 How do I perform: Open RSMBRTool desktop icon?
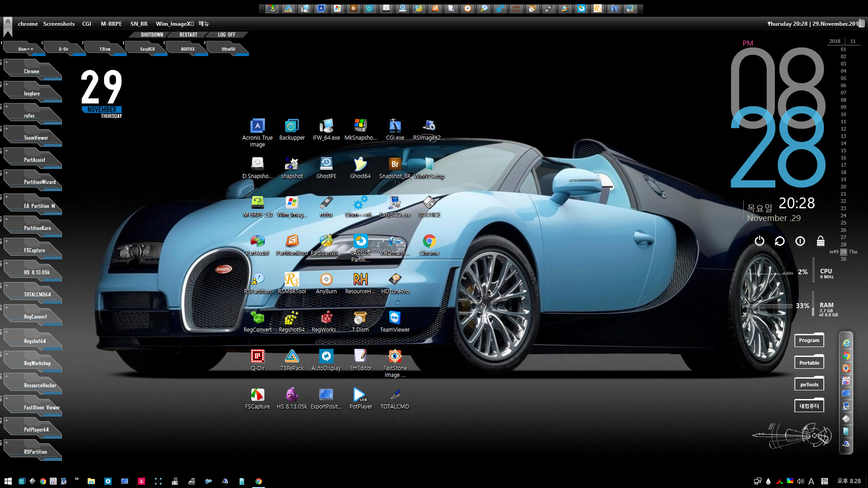292,283
